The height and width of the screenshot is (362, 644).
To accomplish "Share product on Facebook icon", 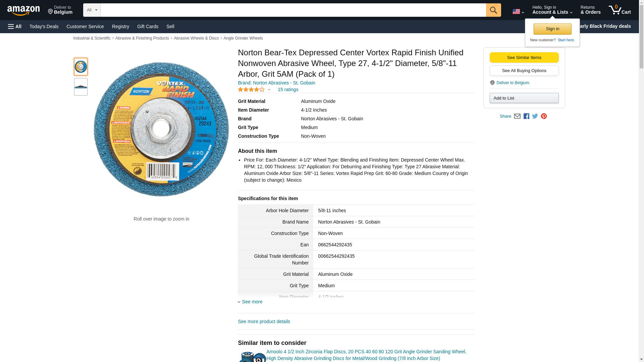I will pyautogui.click(x=526, y=116).
